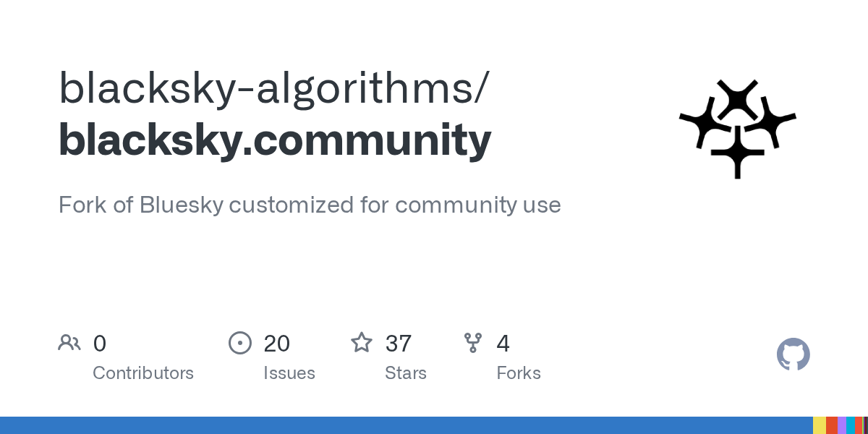Click the yellow segment of language bar
Screen dimensions: 868x434
pyautogui.click(x=820, y=425)
